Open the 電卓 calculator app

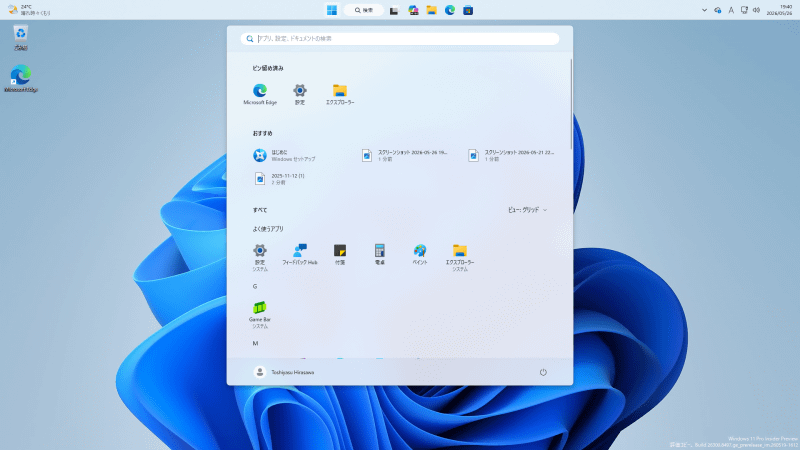pyautogui.click(x=380, y=255)
